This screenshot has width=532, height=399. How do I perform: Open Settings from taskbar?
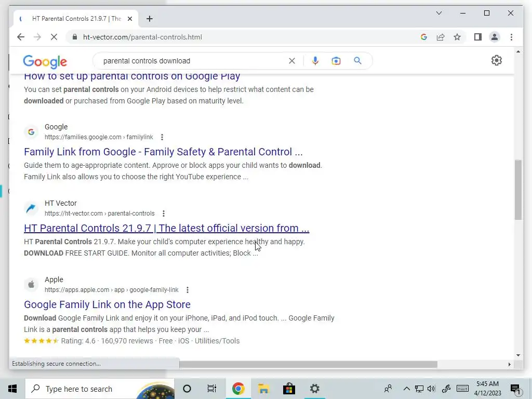(314, 389)
